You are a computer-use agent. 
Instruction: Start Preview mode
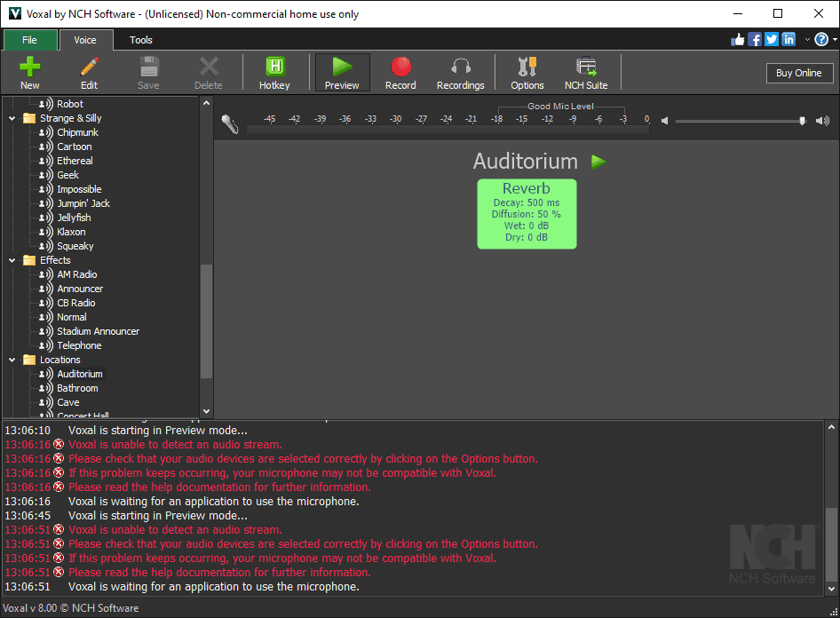(x=343, y=73)
